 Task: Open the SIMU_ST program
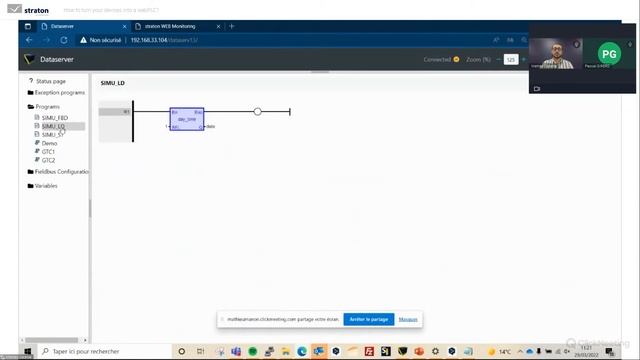pos(53,135)
